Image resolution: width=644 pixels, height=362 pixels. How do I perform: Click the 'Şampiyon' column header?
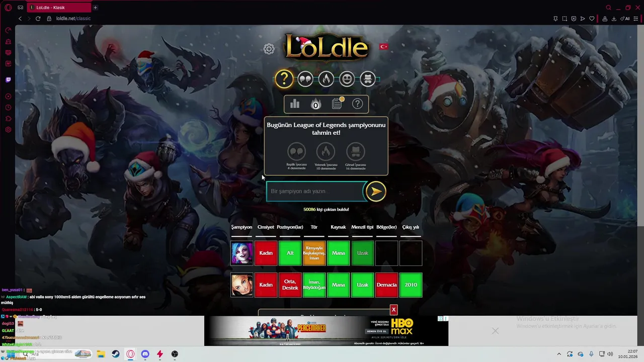click(242, 227)
